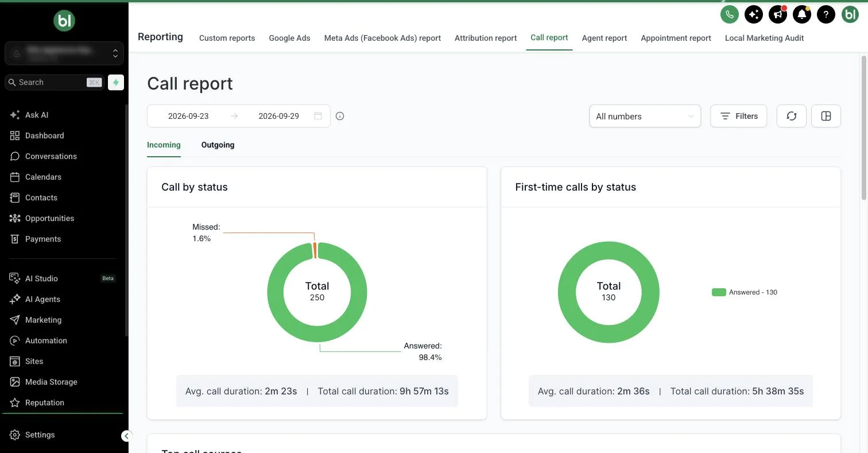Open the user profile avatar
This screenshot has height=453, width=868.
[850, 14]
